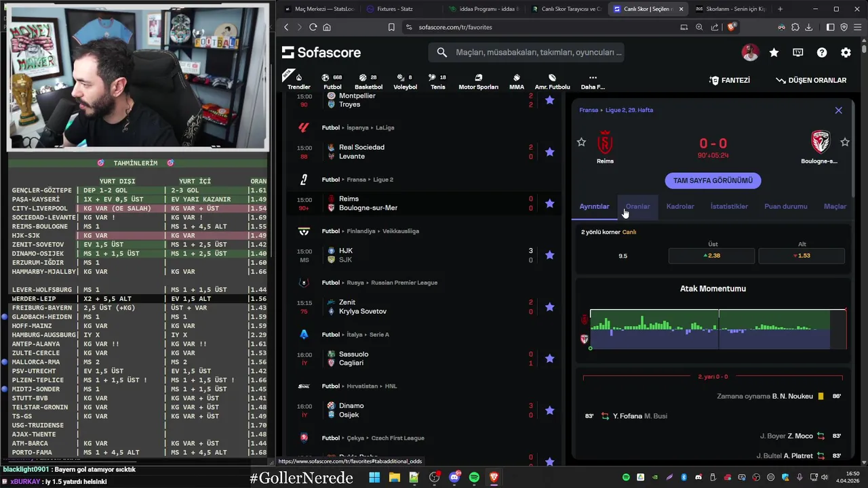Unfavorite the Sassuolo vs Cagliari match star

550,359
